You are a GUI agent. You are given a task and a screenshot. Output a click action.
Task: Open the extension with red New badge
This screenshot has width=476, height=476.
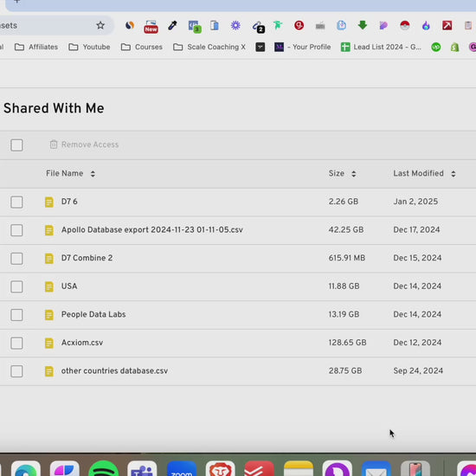151,26
